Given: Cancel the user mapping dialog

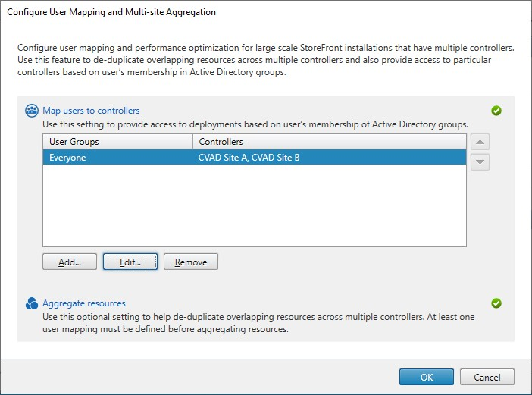Looking at the screenshot, I should point(487,377).
